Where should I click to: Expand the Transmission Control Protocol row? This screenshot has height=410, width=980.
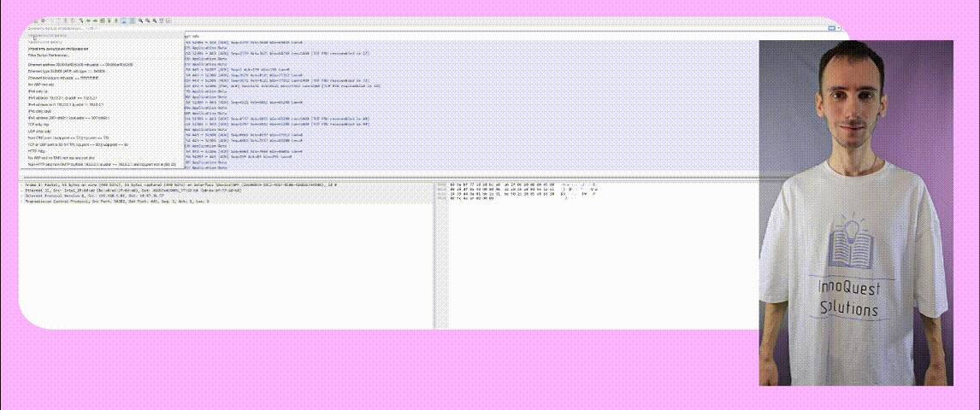pyautogui.click(x=21, y=201)
